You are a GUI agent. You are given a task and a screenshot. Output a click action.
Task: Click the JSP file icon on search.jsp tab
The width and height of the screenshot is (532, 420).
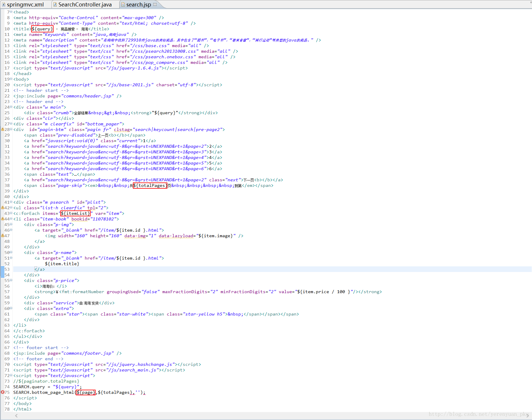(x=123, y=4)
